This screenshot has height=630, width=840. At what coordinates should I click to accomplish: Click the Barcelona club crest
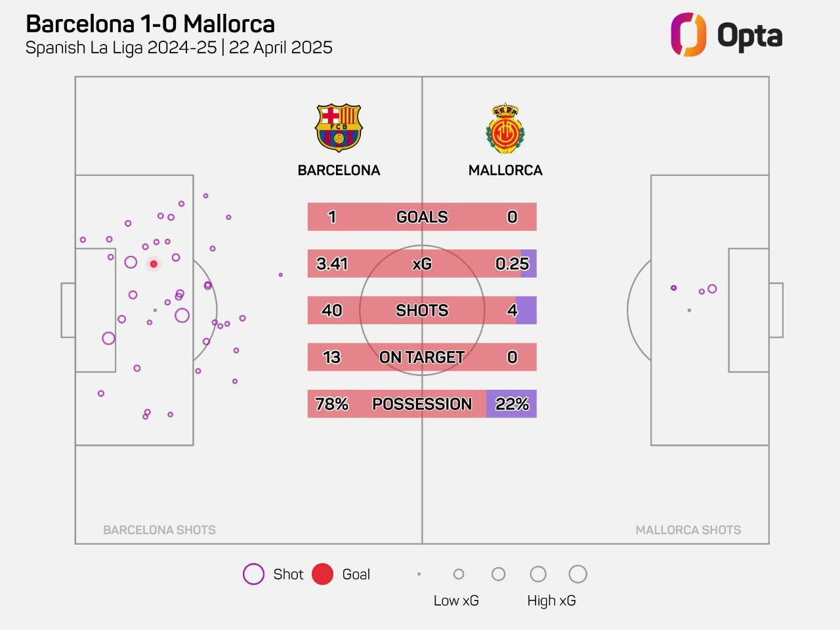click(x=339, y=128)
